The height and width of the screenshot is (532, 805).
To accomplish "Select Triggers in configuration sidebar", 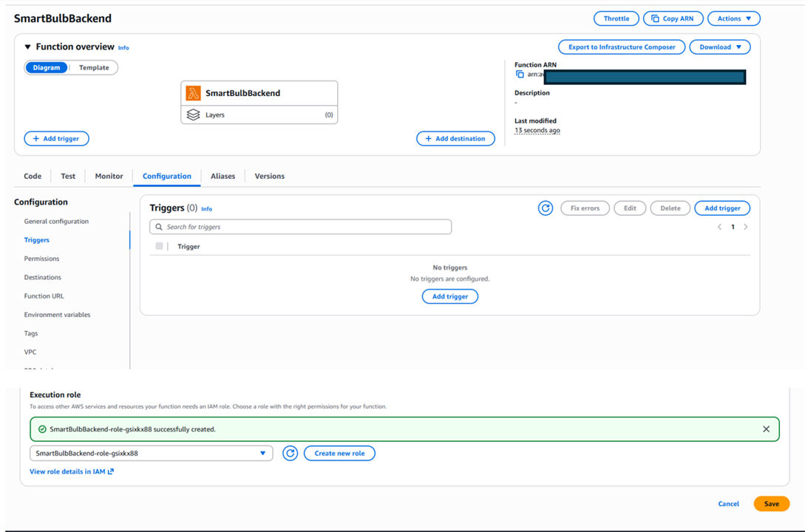I will coord(36,240).
